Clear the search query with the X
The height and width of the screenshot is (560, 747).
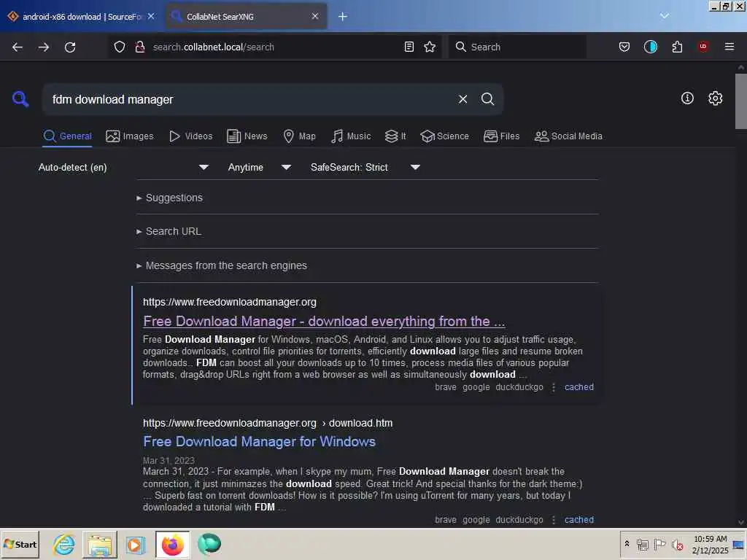pyautogui.click(x=462, y=99)
